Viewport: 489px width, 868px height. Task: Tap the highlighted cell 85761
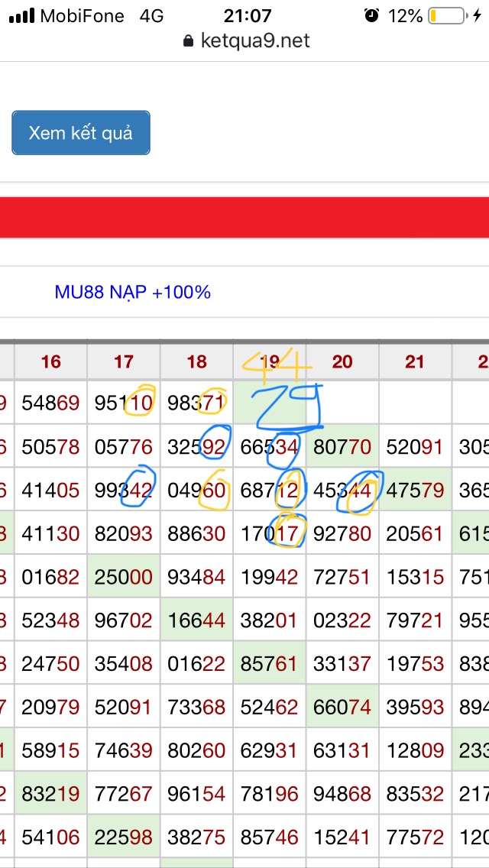pos(270,665)
